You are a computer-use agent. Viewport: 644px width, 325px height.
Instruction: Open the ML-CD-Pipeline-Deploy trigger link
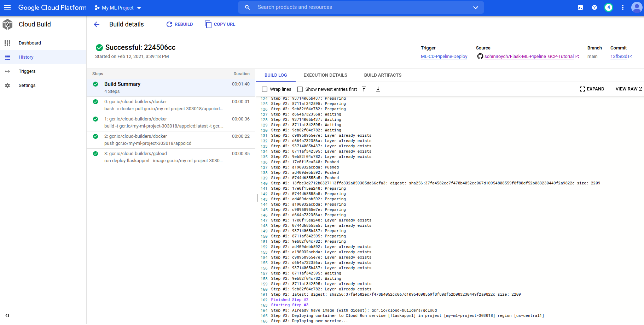444,57
